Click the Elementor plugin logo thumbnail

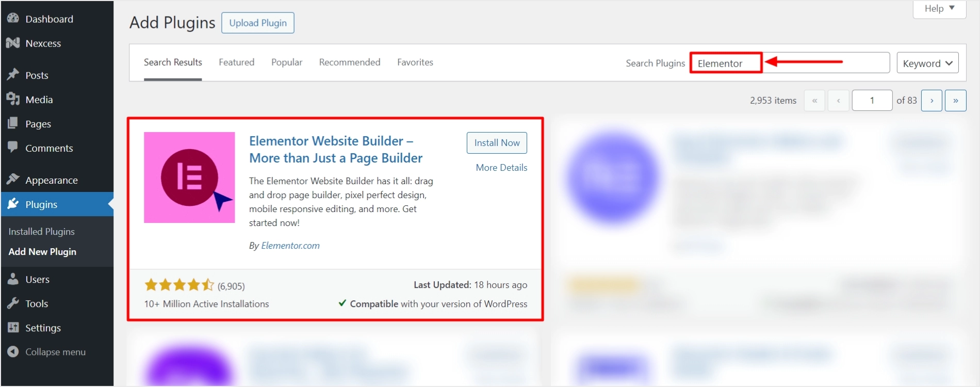click(x=189, y=178)
